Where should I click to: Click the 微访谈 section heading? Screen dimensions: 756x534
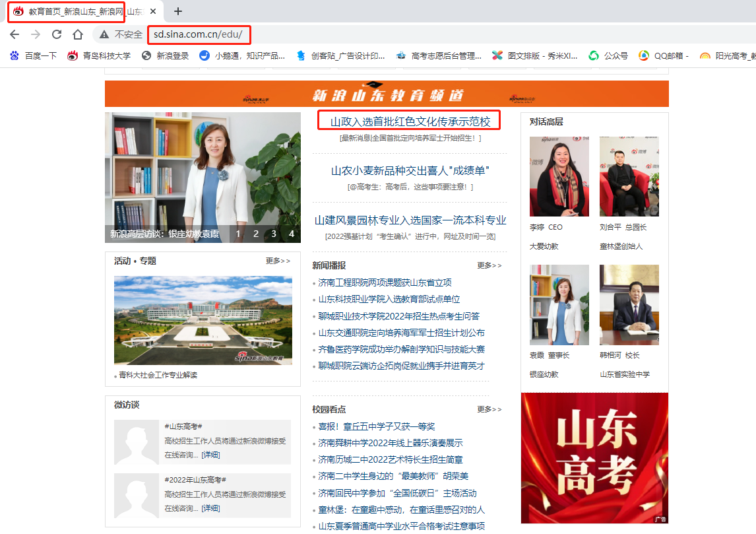pyautogui.click(x=127, y=405)
